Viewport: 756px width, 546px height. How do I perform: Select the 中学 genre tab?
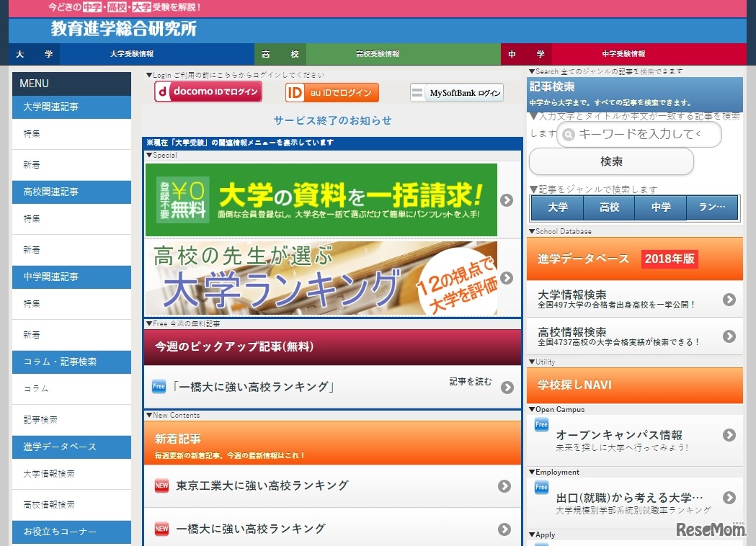click(x=661, y=207)
